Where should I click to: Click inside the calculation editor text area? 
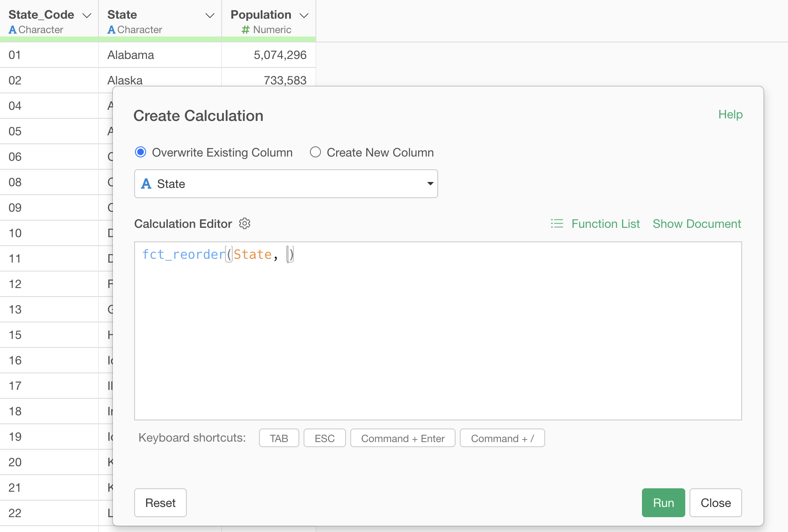pyautogui.click(x=437, y=339)
